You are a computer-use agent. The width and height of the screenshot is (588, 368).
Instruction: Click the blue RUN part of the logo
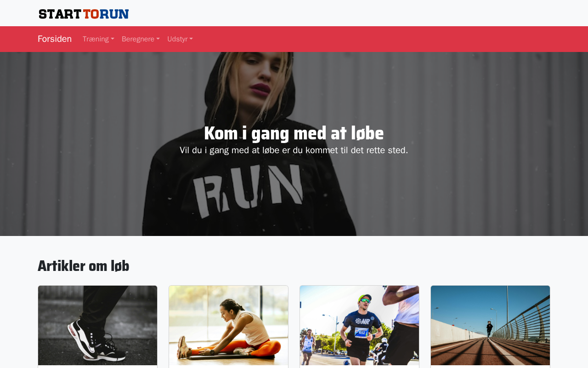coord(114,14)
